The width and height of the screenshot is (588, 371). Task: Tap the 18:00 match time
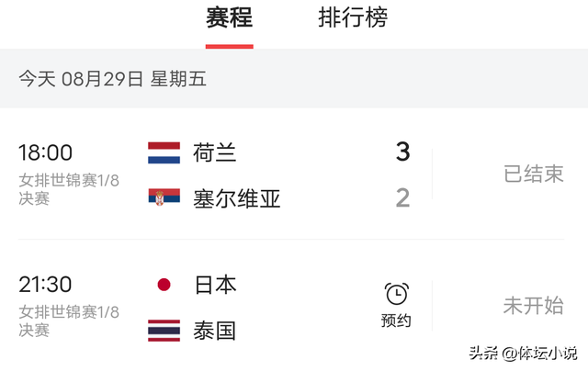point(45,152)
